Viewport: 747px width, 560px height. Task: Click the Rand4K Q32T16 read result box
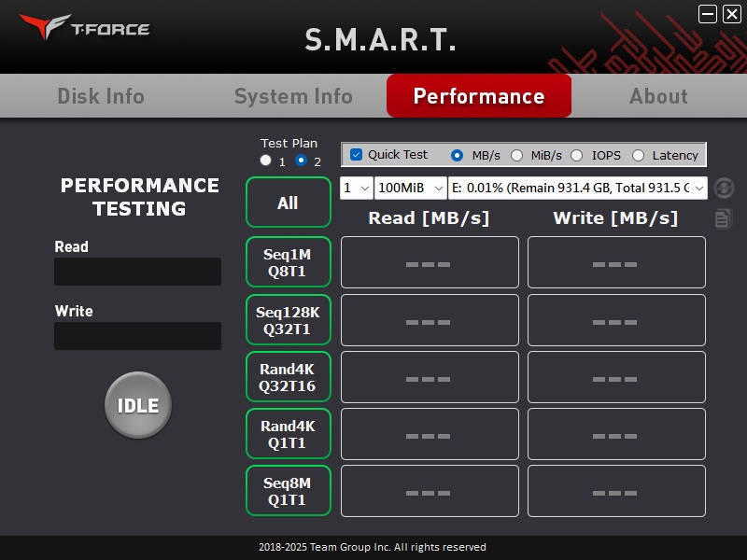point(430,377)
